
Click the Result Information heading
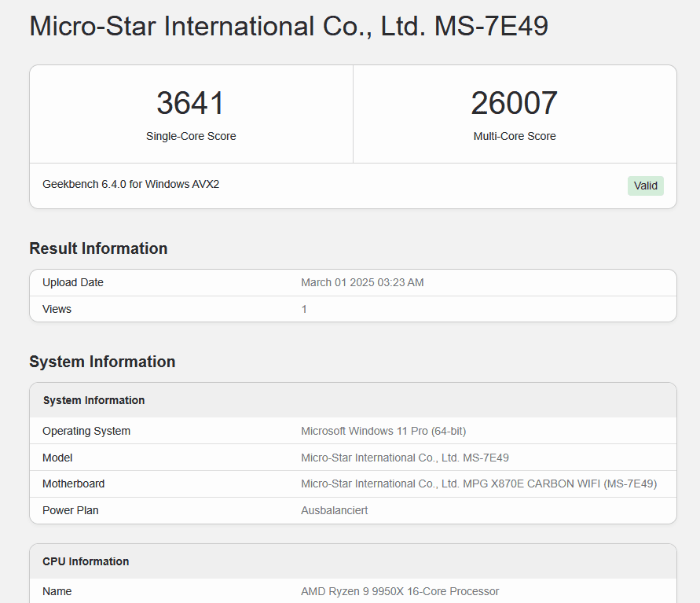[x=98, y=248]
